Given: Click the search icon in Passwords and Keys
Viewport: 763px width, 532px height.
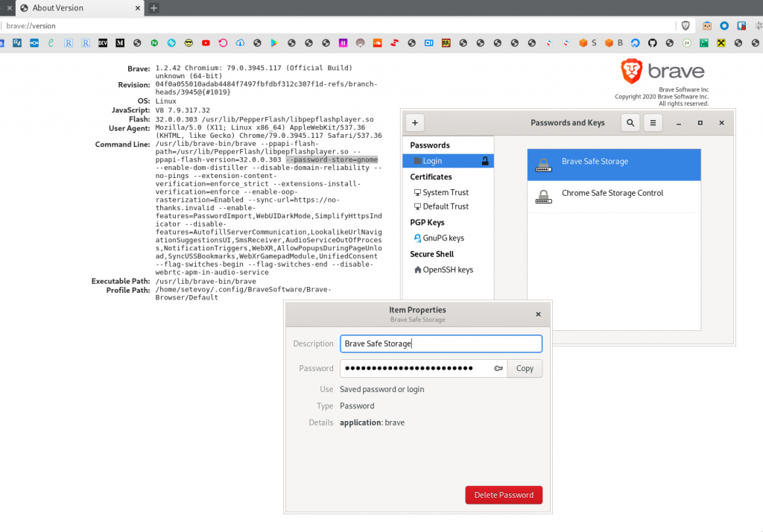Looking at the screenshot, I should tap(630, 122).
